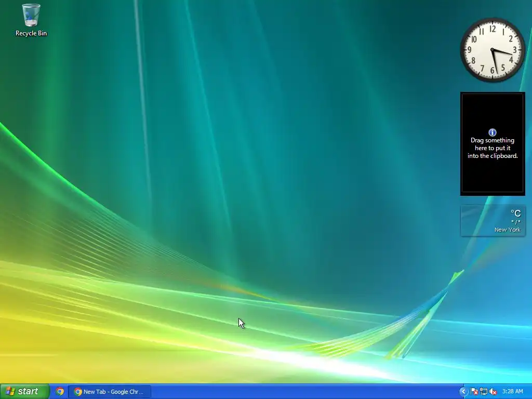Click the network connection tray icon
The width and height of the screenshot is (532, 399).
484,392
